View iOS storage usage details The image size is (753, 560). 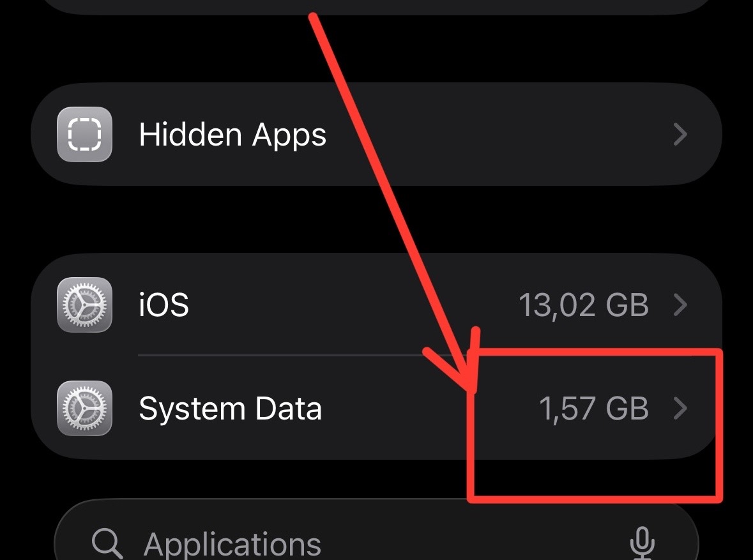(255, 305)
